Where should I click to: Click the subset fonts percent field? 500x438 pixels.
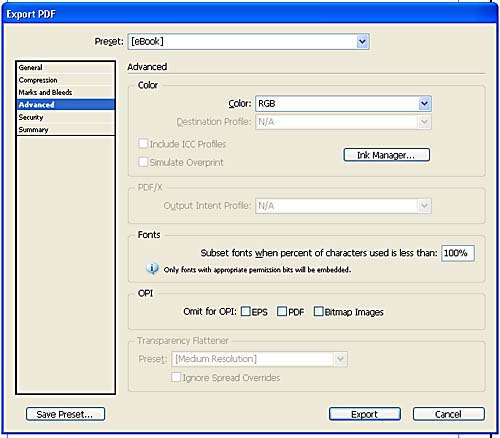[x=458, y=253]
